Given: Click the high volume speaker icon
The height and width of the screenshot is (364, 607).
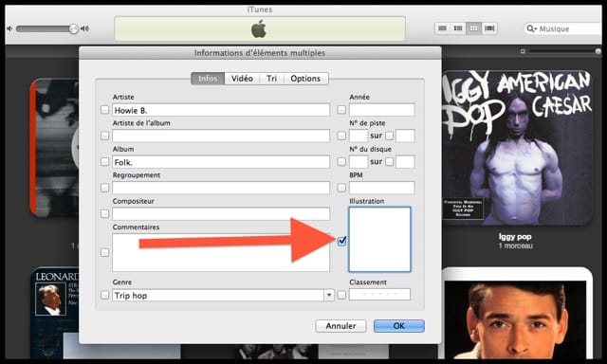Looking at the screenshot, I should (x=84, y=28).
